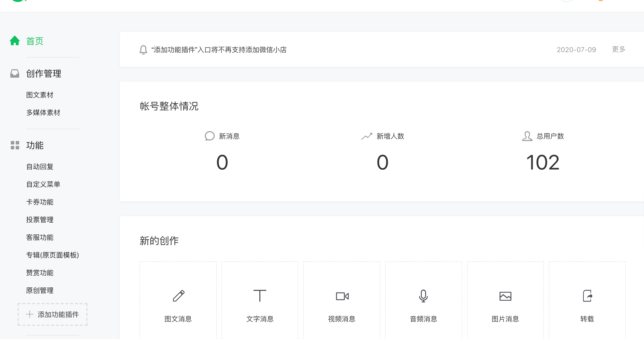Click the pencil icon for 图文消息
Image resolution: width=644 pixels, height=339 pixels.
pos(179,296)
